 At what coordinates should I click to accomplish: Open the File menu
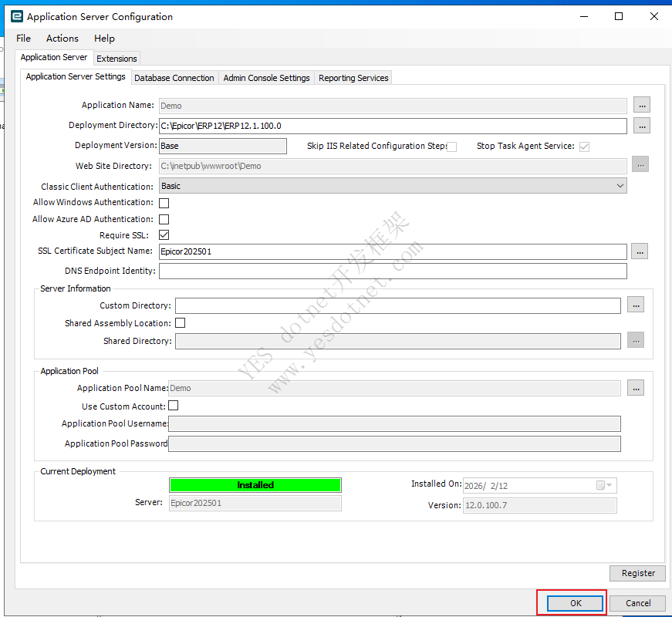[23, 39]
